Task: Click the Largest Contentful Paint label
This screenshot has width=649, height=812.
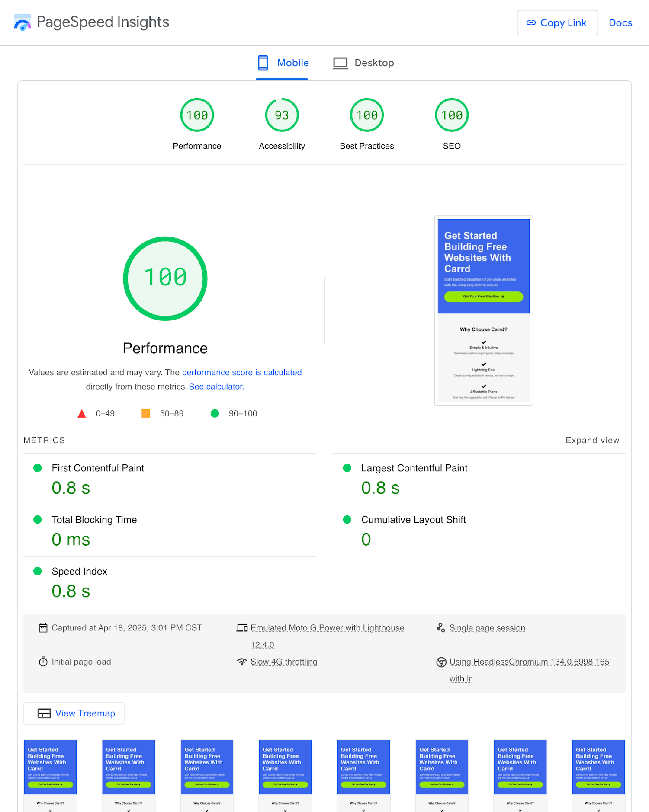Action: coord(414,468)
